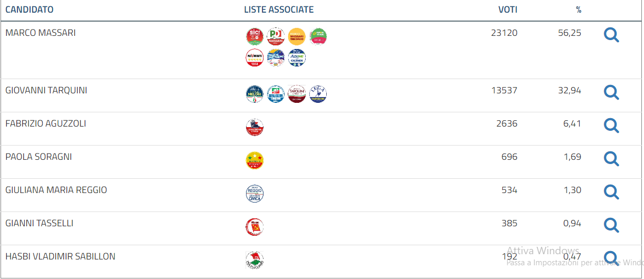
Task: Click the CANDIDATO column header
Action: (x=29, y=10)
